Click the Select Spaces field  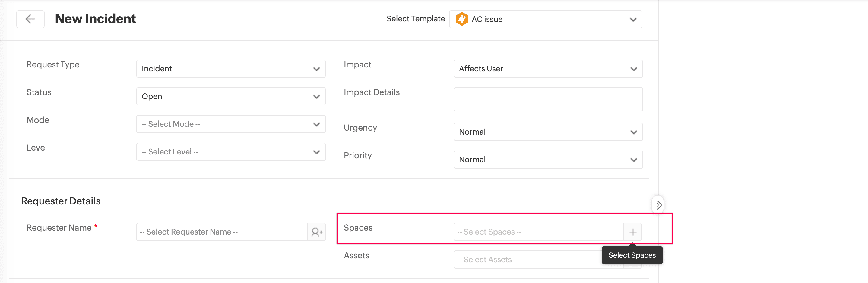[x=538, y=232]
